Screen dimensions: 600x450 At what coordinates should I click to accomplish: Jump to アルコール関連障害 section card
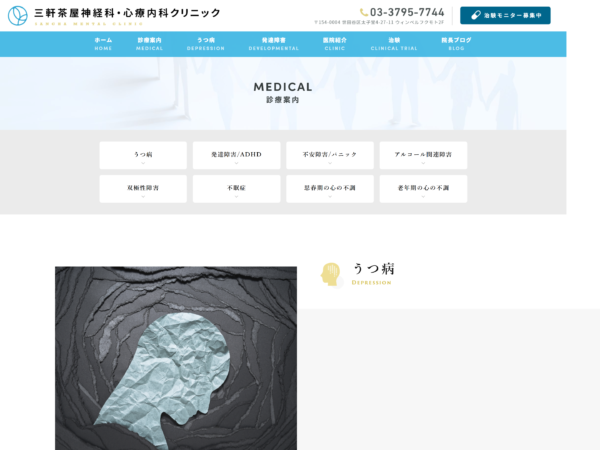pos(423,155)
